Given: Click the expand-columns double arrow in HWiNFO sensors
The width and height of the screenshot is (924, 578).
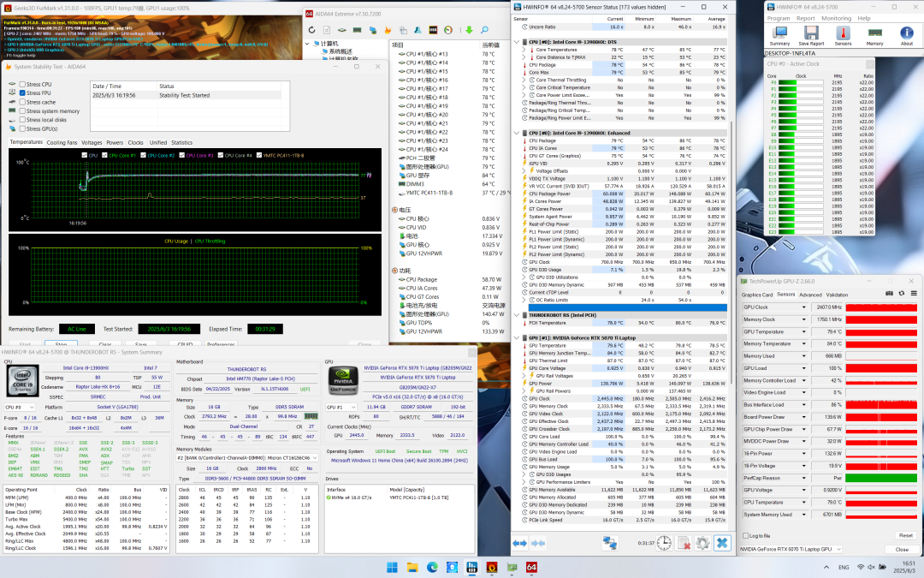Looking at the screenshot, I should coord(520,543).
